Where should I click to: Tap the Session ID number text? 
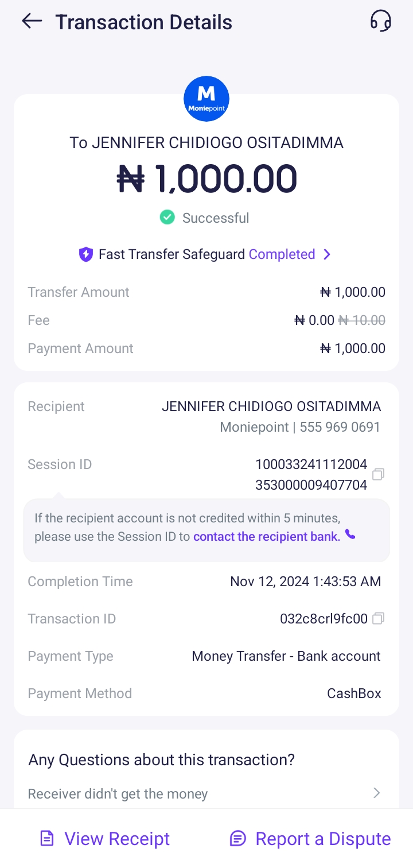(311, 475)
